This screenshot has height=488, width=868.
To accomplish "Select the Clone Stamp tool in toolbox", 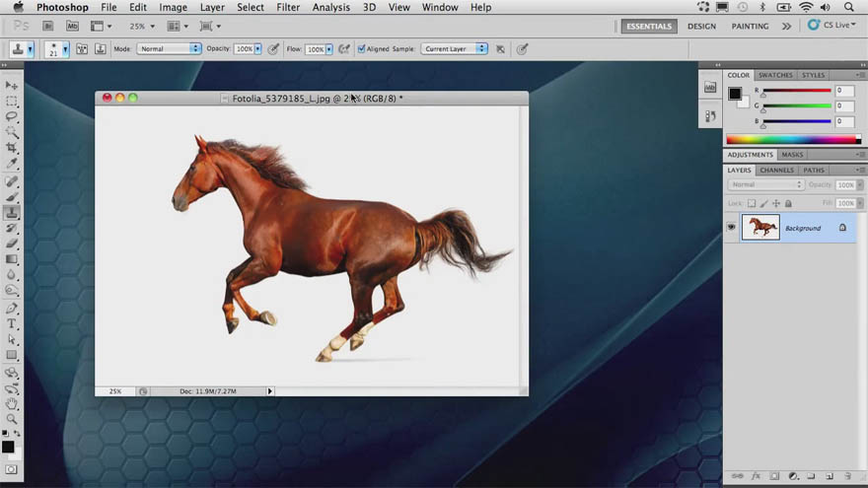I will pyautogui.click(x=12, y=213).
